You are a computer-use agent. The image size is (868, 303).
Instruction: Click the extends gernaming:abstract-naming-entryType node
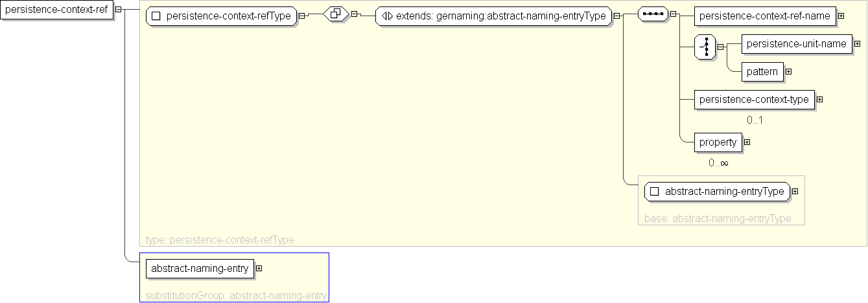click(493, 16)
